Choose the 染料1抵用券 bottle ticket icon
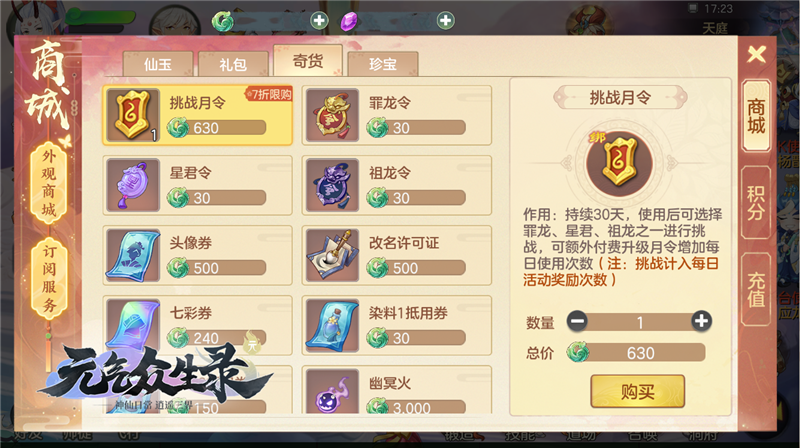800x448 pixels. pyautogui.click(x=332, y=325)
